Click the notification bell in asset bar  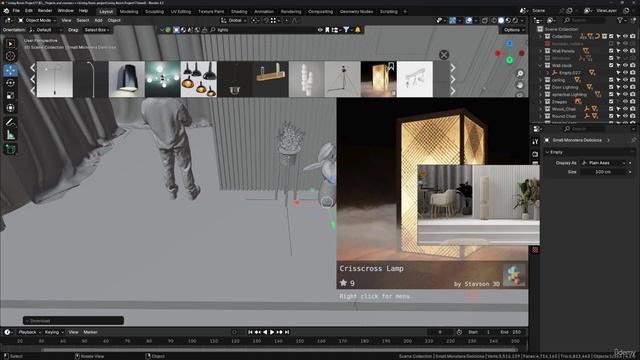[x=358, y=30]
